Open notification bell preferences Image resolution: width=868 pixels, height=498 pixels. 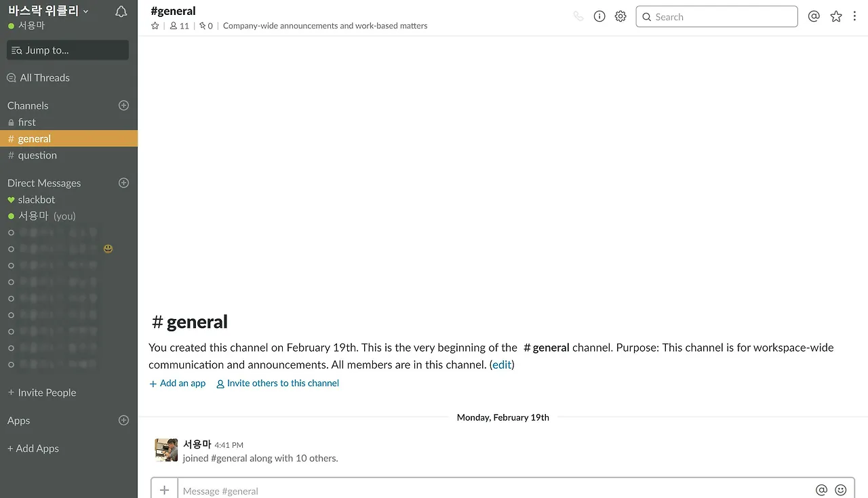[121, 12]
